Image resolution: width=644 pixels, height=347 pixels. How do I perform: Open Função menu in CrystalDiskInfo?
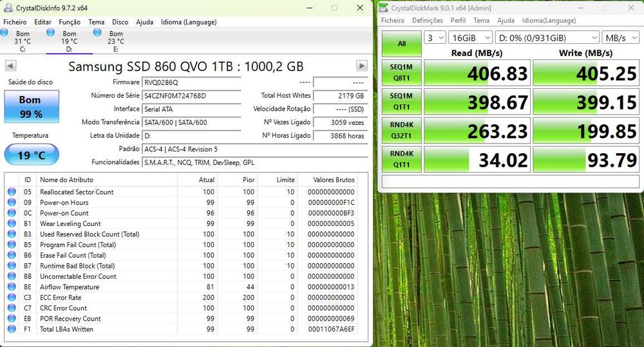pyautogui.click(x=70, y=22)
